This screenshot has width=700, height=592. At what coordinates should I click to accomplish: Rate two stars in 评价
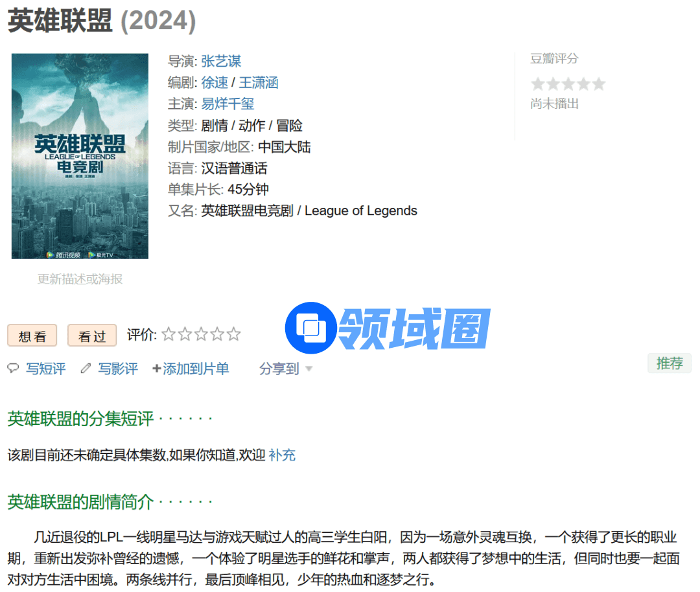tap(185, 334)
